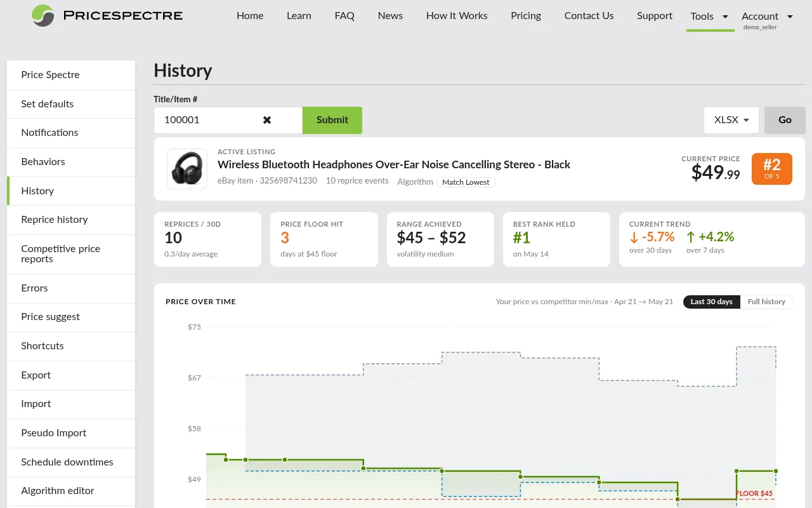The width and height of the screenshot is (812, 508).
Task: Submit the item search
Action: 332,120
